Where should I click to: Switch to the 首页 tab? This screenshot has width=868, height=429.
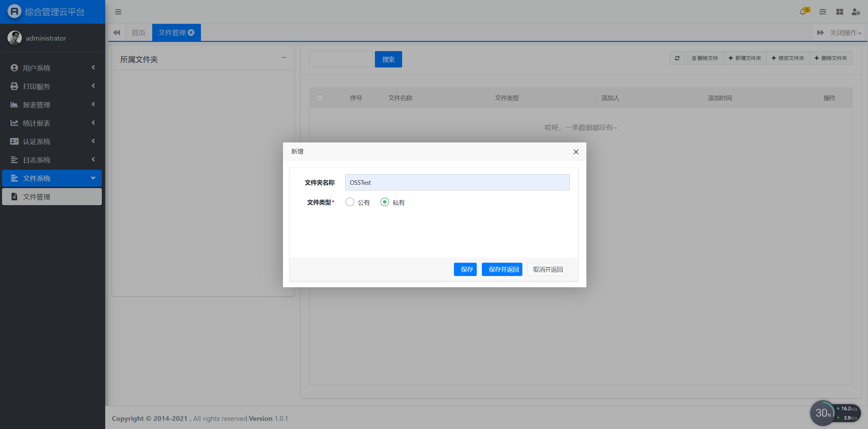tap(138, 33)
